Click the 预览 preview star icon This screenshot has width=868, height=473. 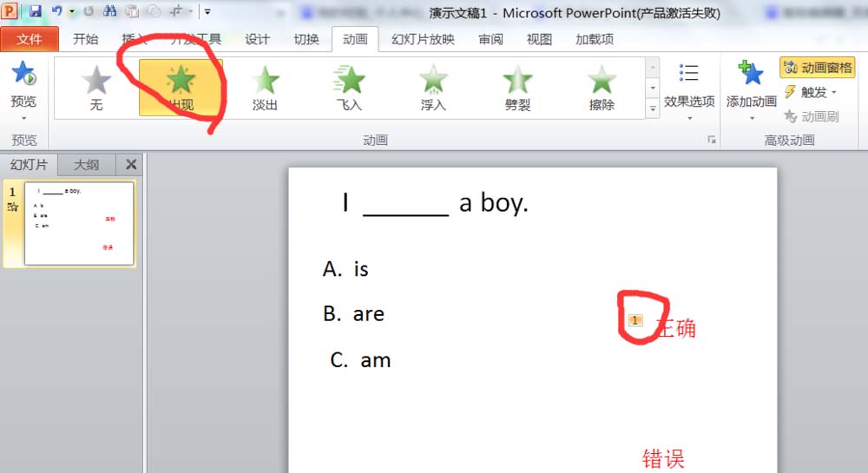pos(23,73)
